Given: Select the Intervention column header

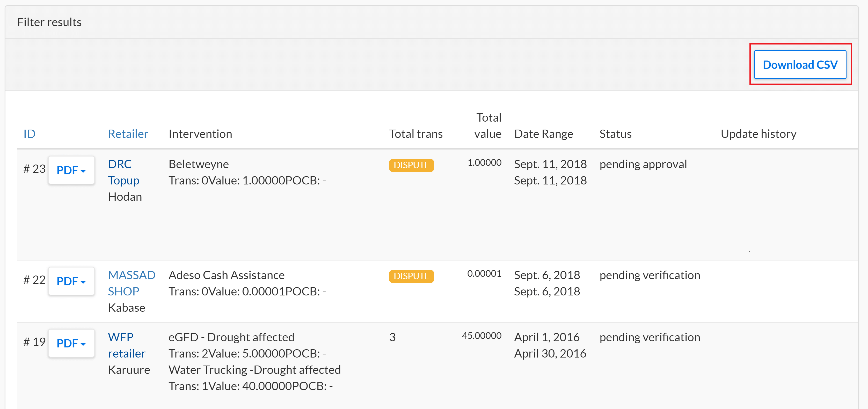Looking at the screenshot, I should click(200, 134).
